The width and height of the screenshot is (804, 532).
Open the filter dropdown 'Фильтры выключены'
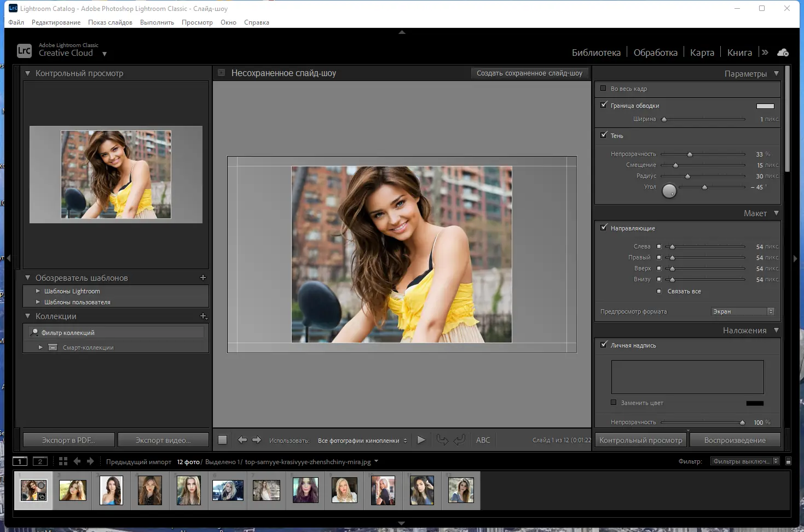coord(744,461)
